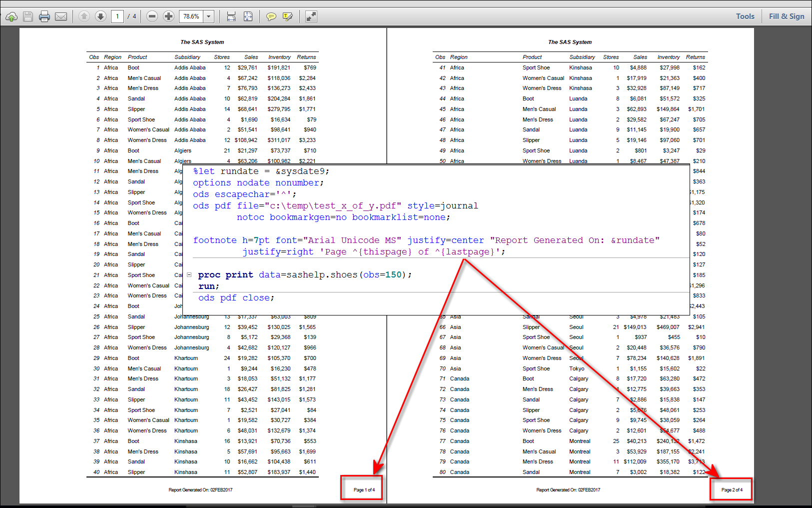The image size is (812, 508).
Task: Zoom out of the document
Action: coord(152,16)
